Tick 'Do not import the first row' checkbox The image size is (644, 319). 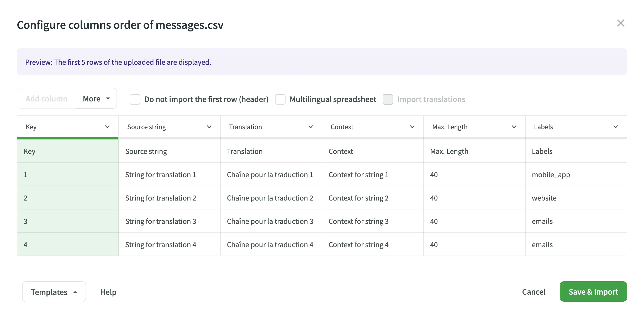click(x=135, y=99)
